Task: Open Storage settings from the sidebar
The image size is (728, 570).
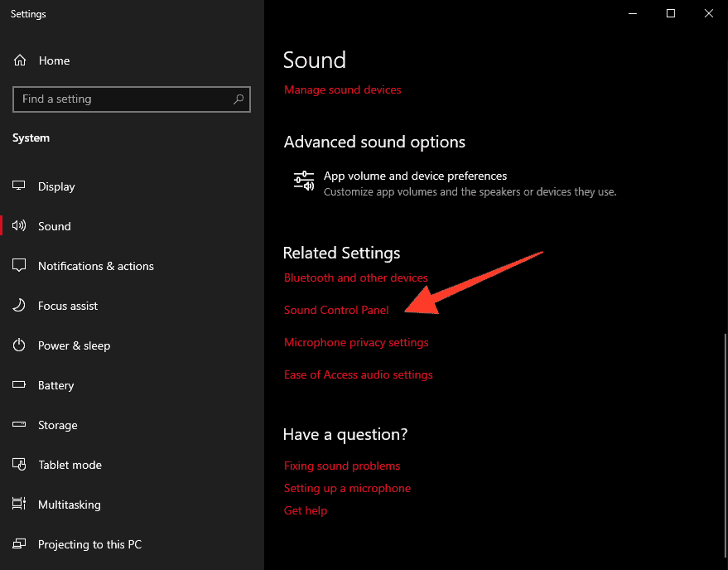Action: [57, 424]
